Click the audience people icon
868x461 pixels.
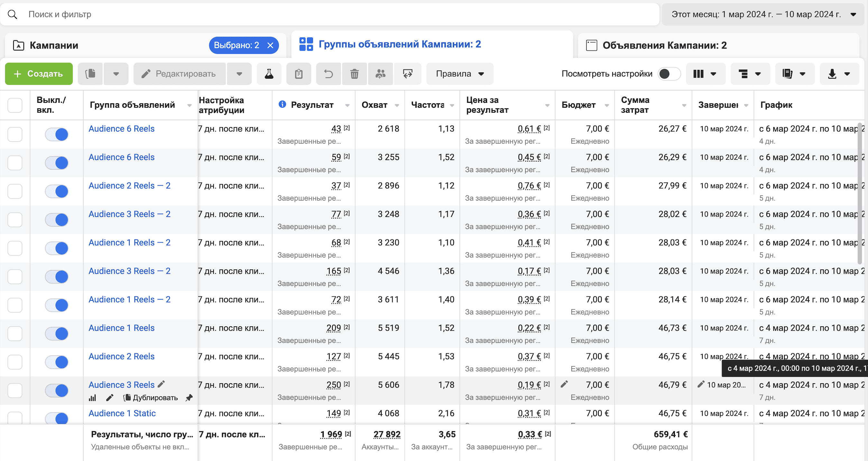tap(380, 74)
